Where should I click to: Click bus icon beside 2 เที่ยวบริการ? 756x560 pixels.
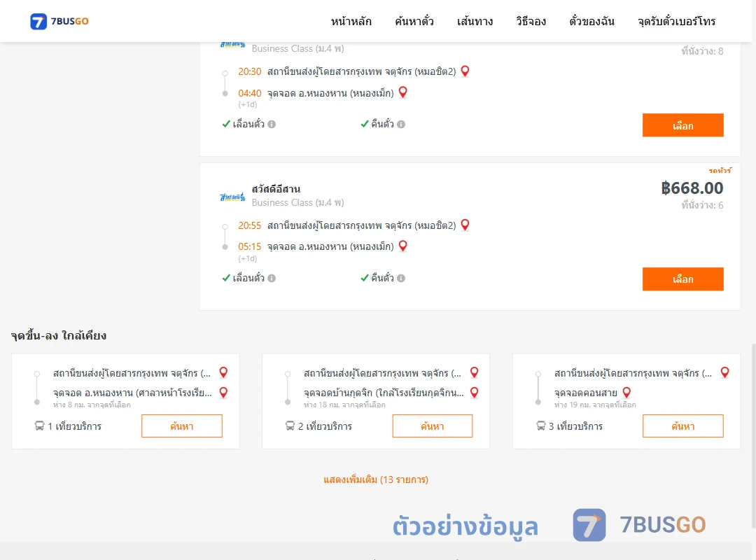click(x=290, y=426)
